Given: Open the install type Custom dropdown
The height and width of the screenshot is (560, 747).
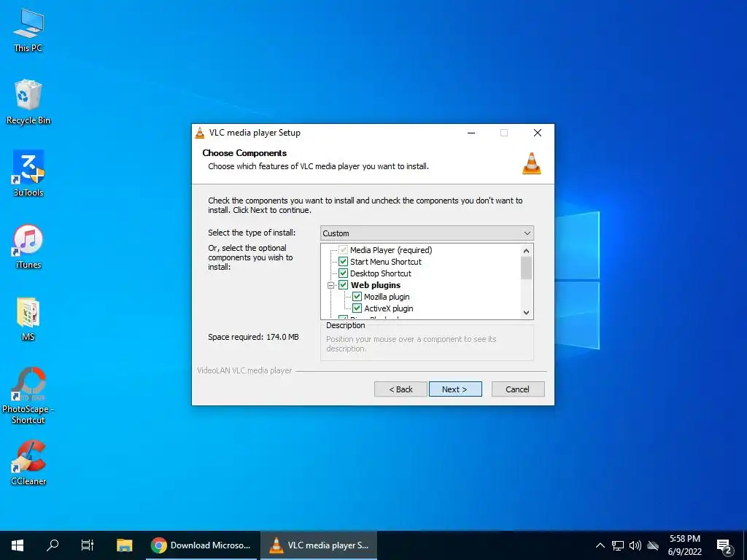Looking at the screenshot, I should (x=427, y=233).
